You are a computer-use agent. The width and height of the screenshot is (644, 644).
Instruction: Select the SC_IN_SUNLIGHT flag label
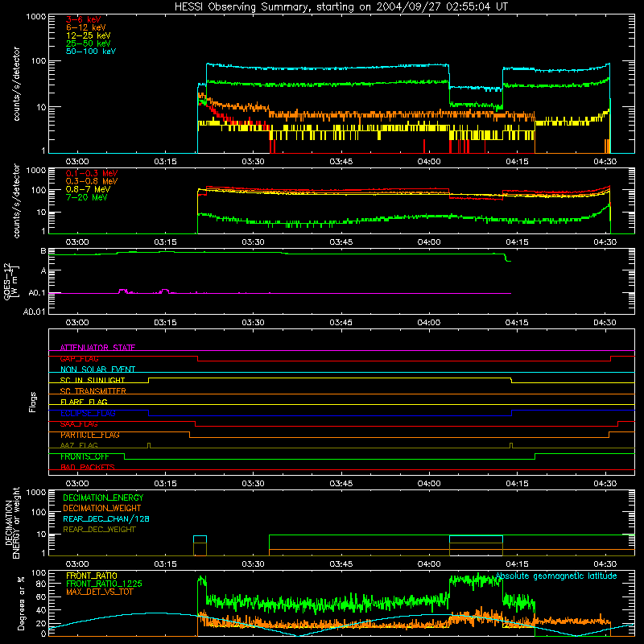(93, 380)
